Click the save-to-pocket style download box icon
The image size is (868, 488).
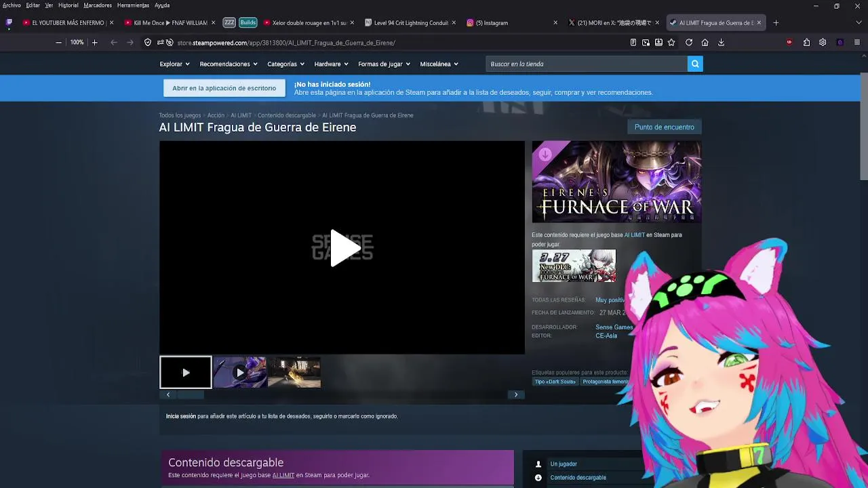pyautogui.click(x=658, y=42)
